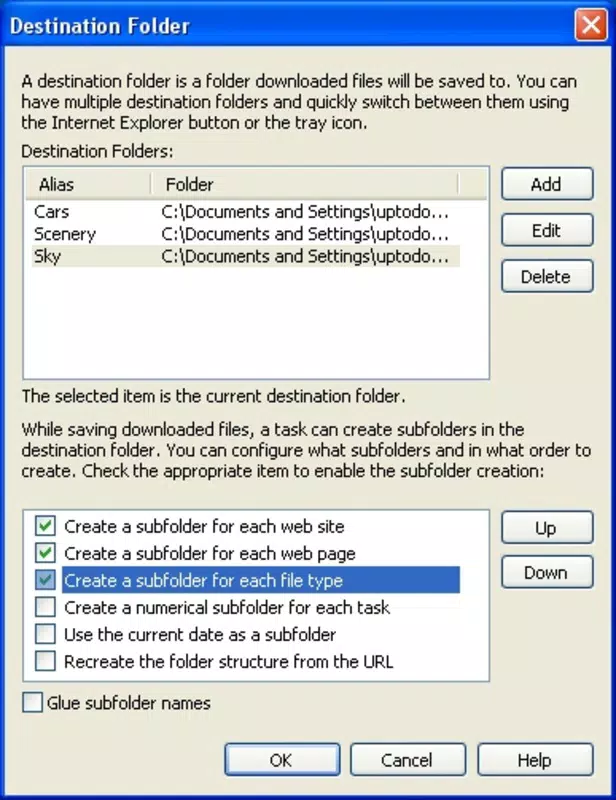Move the selected subfolder option Up
This screenshot has width=616, height=800.
point(547,528)
